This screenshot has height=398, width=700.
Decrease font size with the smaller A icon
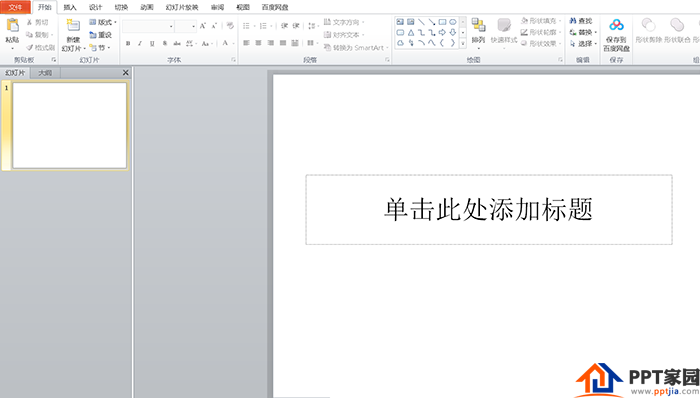point(214,26)
